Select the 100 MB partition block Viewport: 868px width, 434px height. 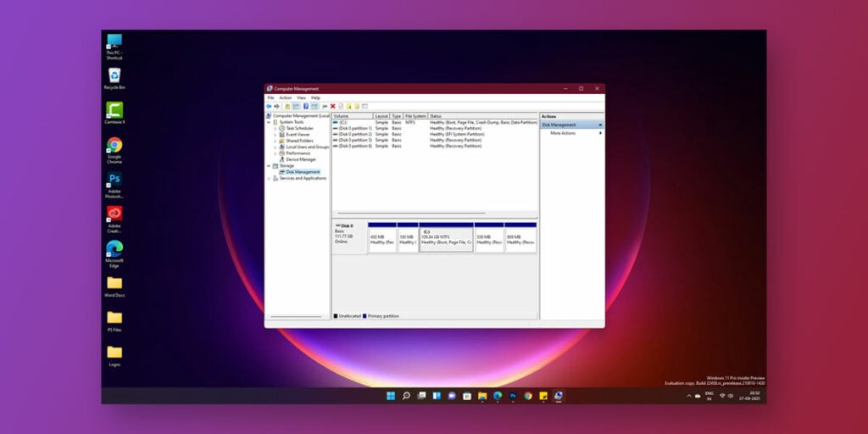[x=408, y=238]
